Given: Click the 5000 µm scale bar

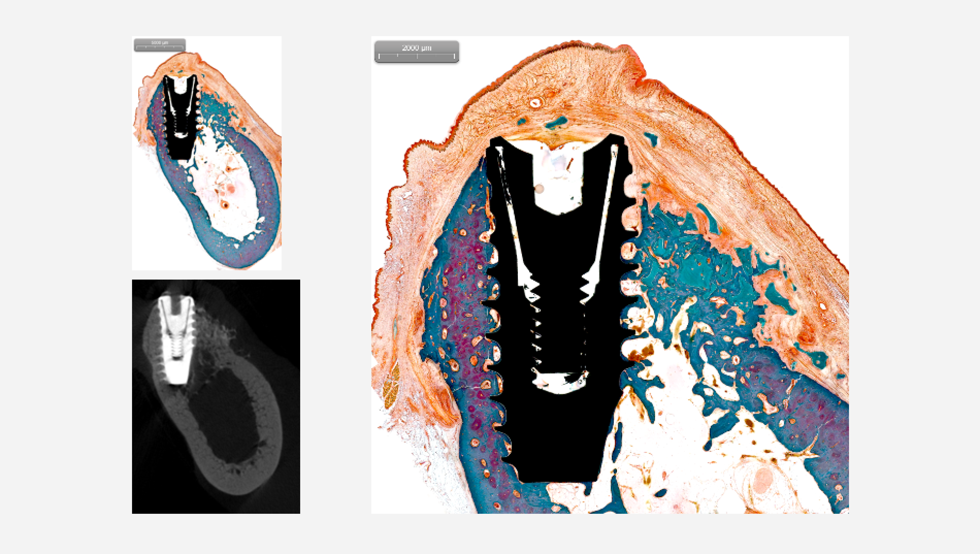Looking at the screenshot, I should 160,45.
